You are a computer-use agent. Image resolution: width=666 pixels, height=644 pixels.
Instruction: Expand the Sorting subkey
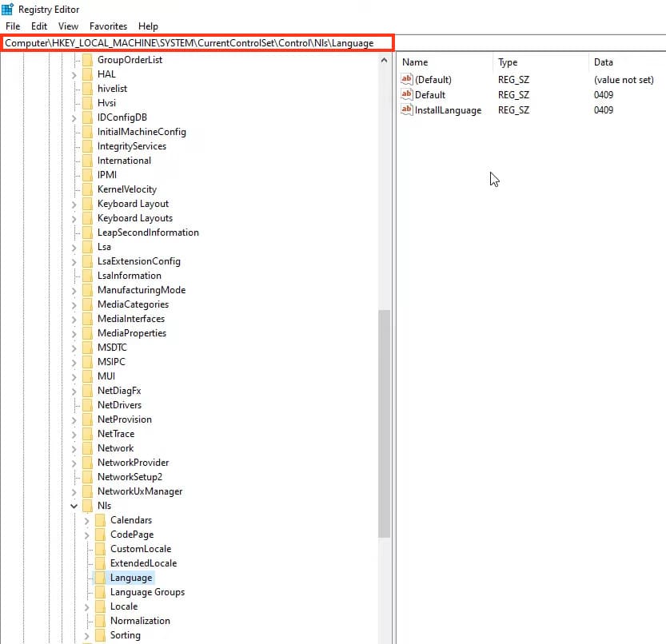pos(86,636)
